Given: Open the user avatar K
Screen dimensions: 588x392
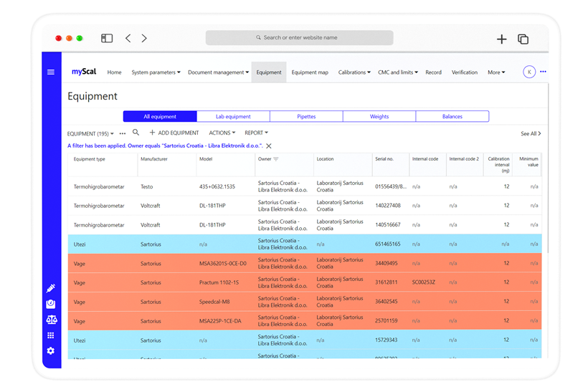Looking at the screenshot, I should coord(529,72).
